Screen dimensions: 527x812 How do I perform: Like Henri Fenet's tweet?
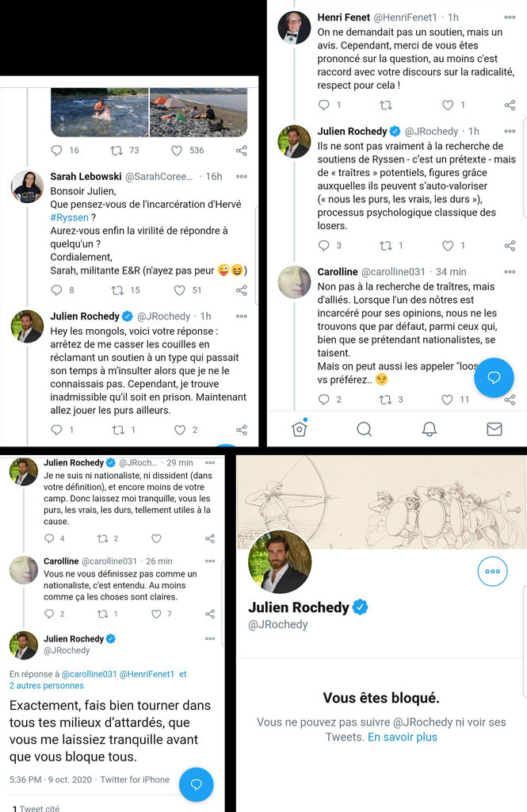tap(448, 105)
